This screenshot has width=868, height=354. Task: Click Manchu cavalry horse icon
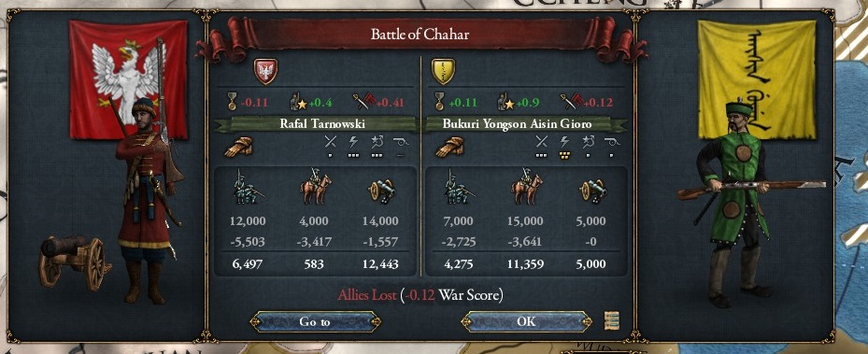(x=526, y=188)
